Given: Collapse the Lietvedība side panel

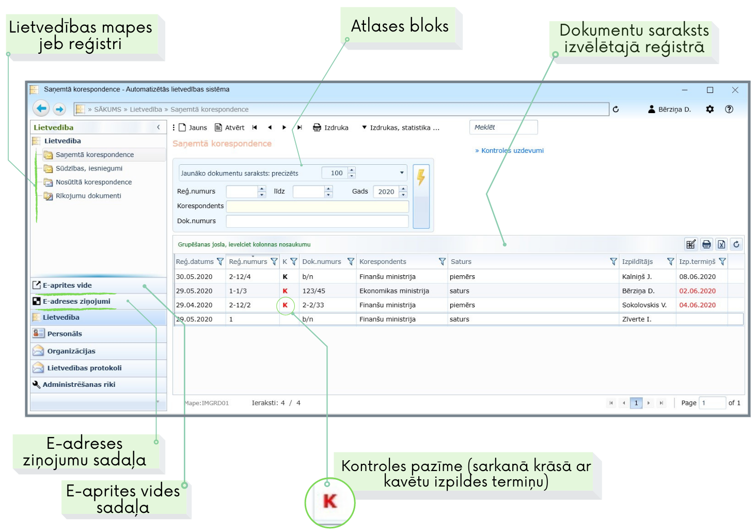Looking at the screenshot, I should 159,127.
